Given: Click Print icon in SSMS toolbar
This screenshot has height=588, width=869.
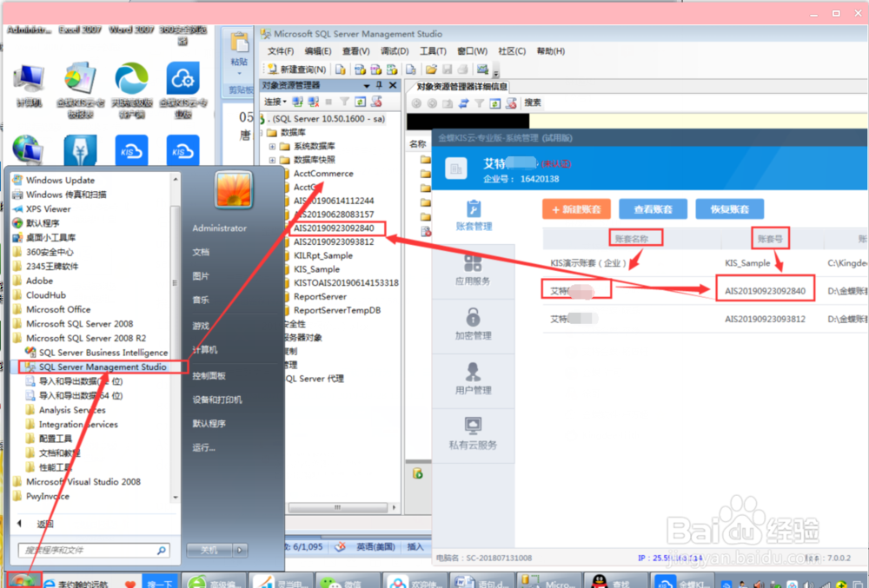Looking at the screenshot, I should point(462,69).
